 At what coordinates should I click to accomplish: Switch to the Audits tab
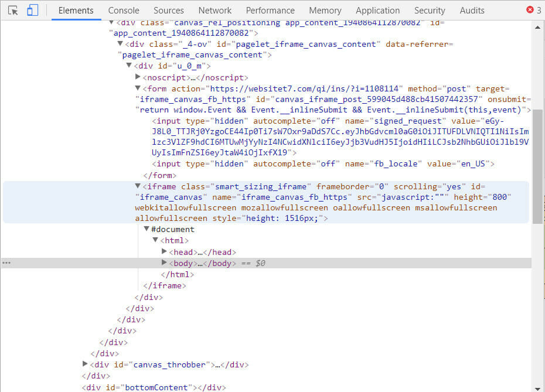pyautogui.click(x=472, y=11)
